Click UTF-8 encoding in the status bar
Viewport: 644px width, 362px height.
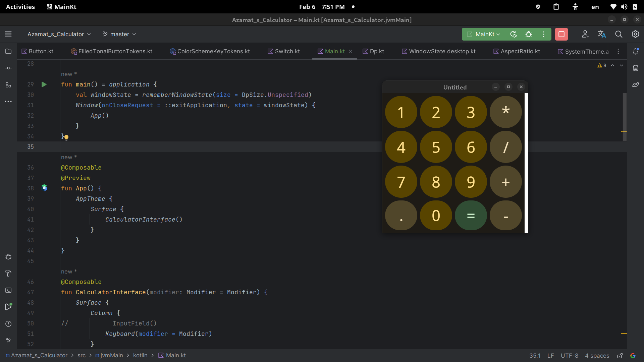[x=570, y=356]
